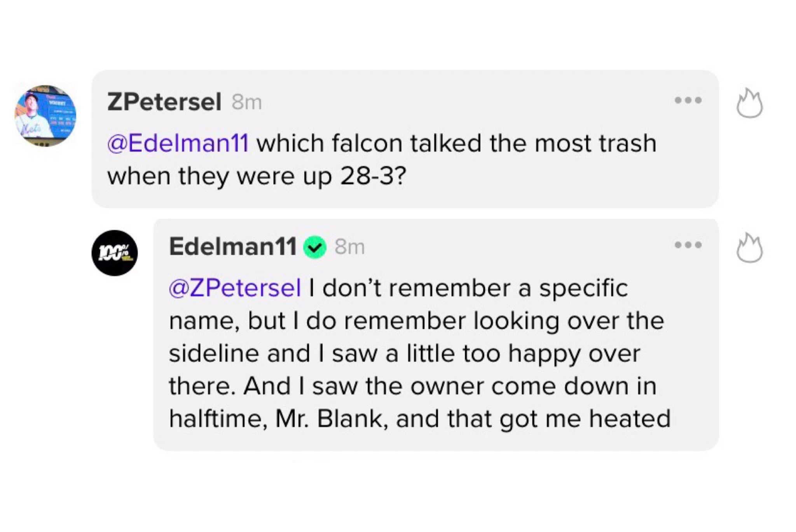The height and width of the screenshot is (532, 796).
Task: Open the three-dot menu on Edelman11's reply
Action: 688,245
